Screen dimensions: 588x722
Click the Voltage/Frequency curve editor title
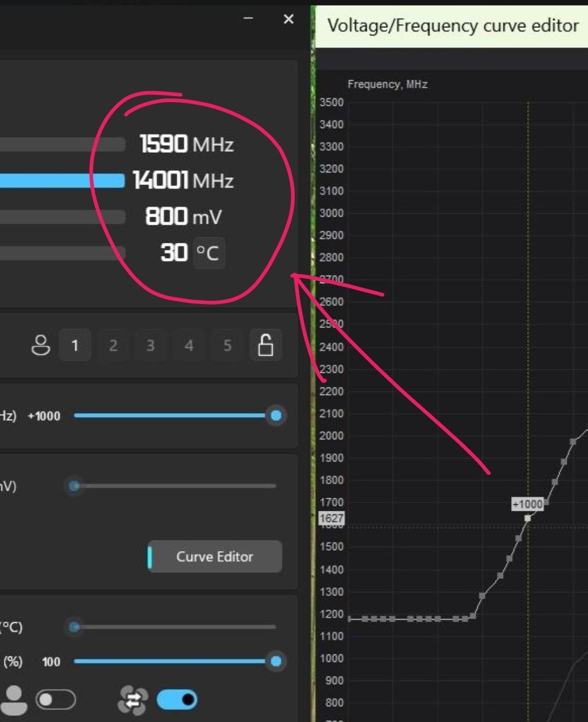point(453,26)
